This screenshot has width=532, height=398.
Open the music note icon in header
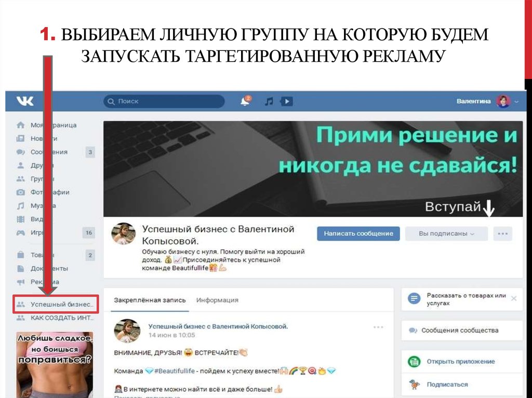(x=269, y=101)
